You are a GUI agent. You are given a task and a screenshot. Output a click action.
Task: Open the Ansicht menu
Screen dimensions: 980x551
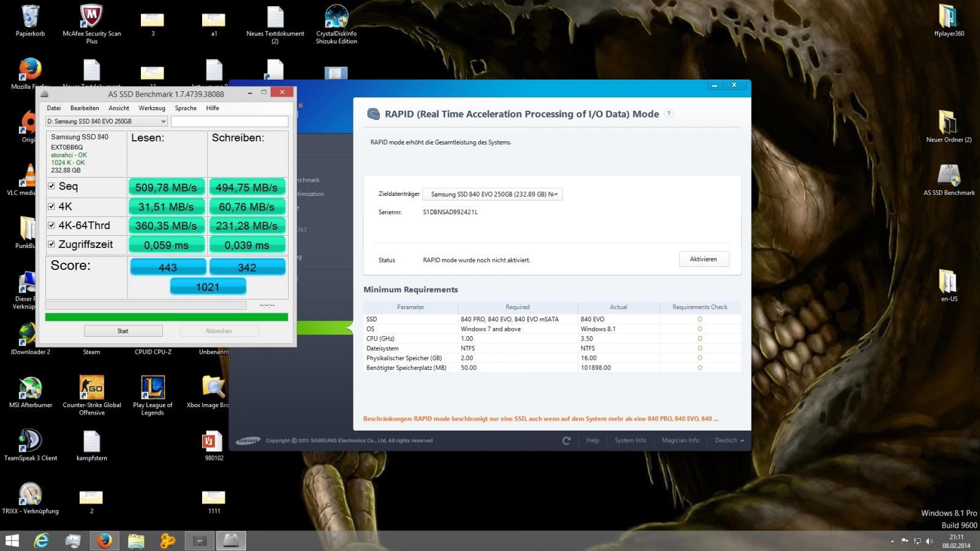(119, 108)
